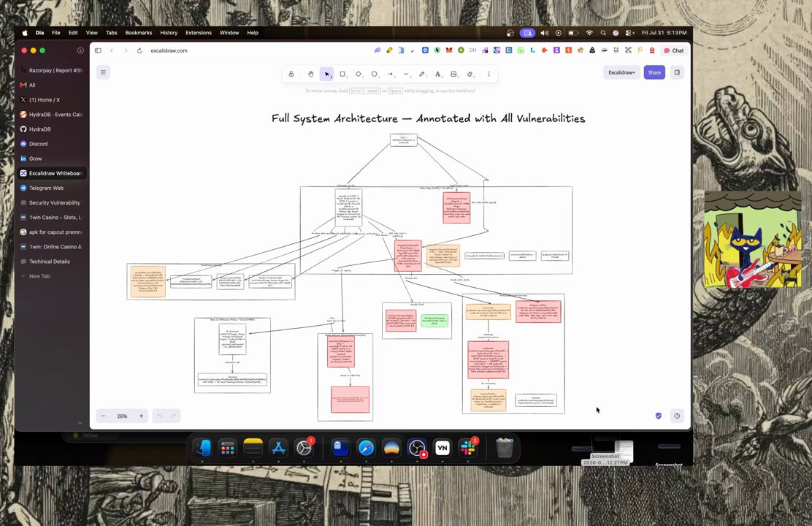Open the Bookmarks menu

139,33
